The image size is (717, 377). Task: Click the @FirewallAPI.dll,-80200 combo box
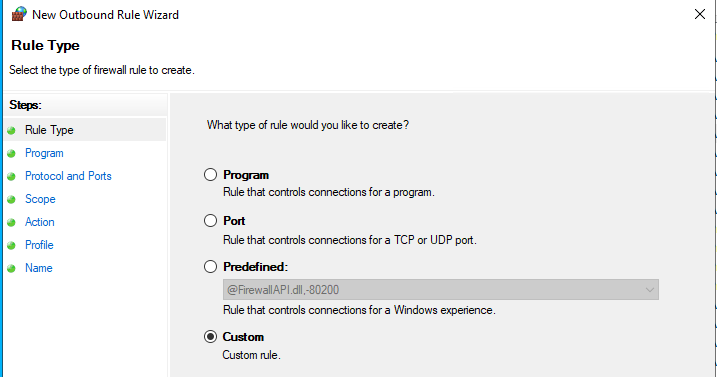pyautogui.click(x=441, y=290)
